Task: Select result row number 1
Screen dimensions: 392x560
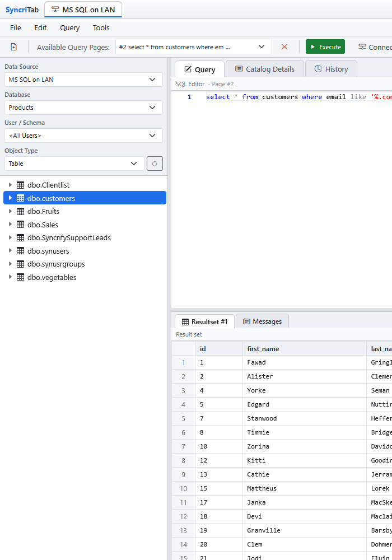Action: click(184, 362)
